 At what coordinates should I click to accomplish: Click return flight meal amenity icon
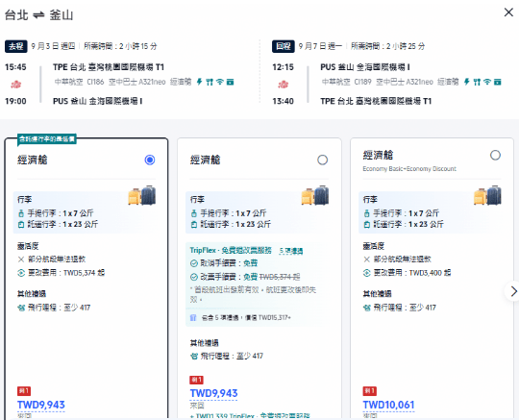[477, 82]
